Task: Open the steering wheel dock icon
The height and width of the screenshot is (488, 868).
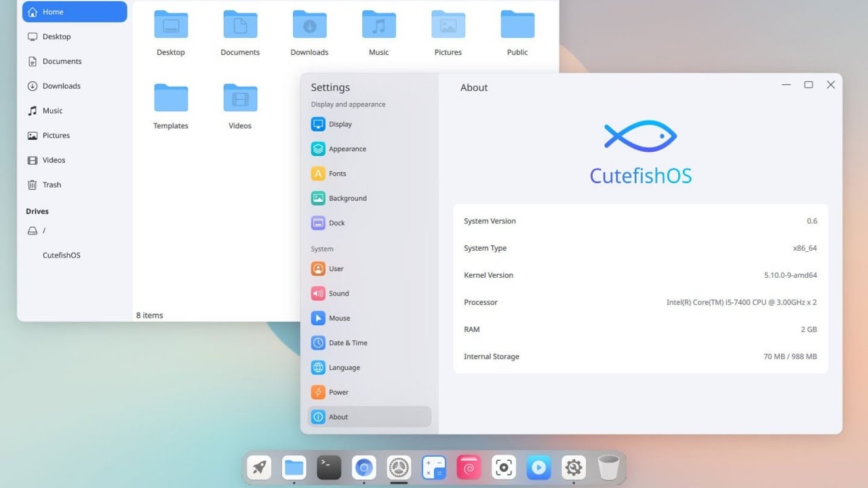Action: click(399, 468)
